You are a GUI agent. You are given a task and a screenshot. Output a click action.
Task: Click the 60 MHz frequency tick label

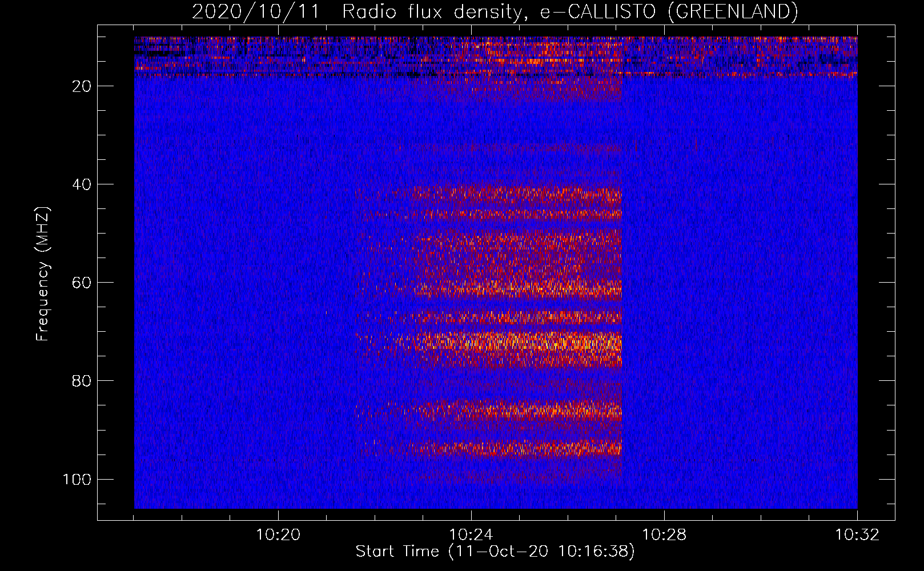click(82, 283)
